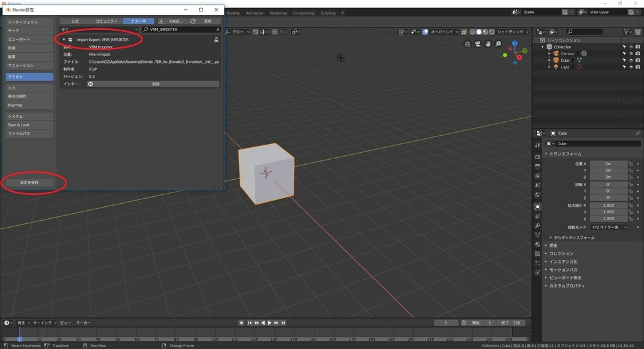Open the オーバーレイ dropdown arrow
Viewport: 644px width, 349px height.
pos(457,31)
